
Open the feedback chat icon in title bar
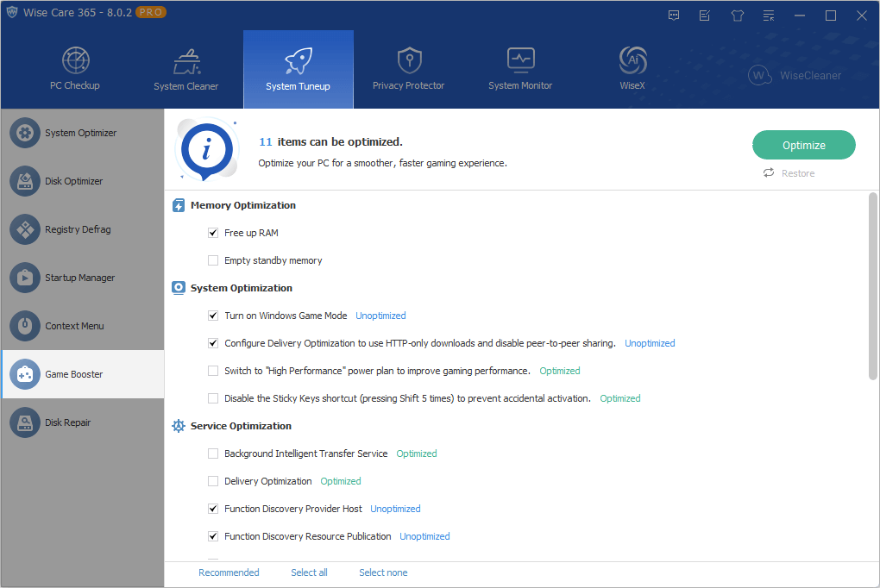coord(674,16)
